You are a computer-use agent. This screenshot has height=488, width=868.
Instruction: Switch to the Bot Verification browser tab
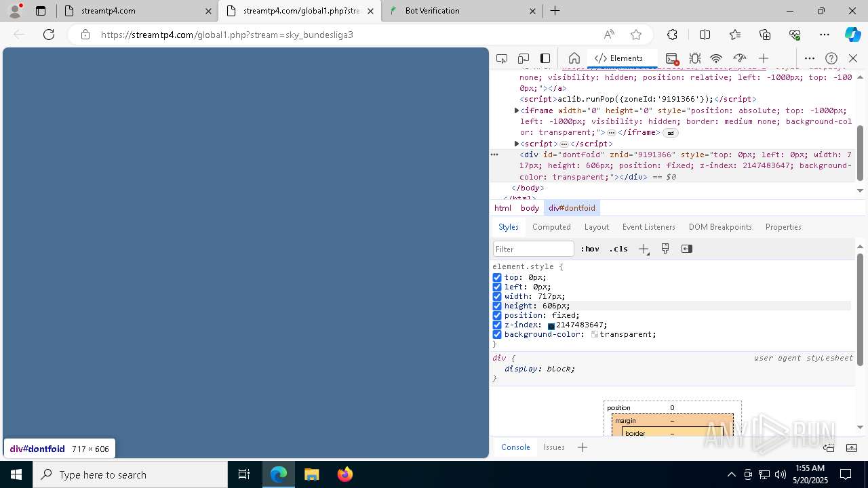pos(461,11)
